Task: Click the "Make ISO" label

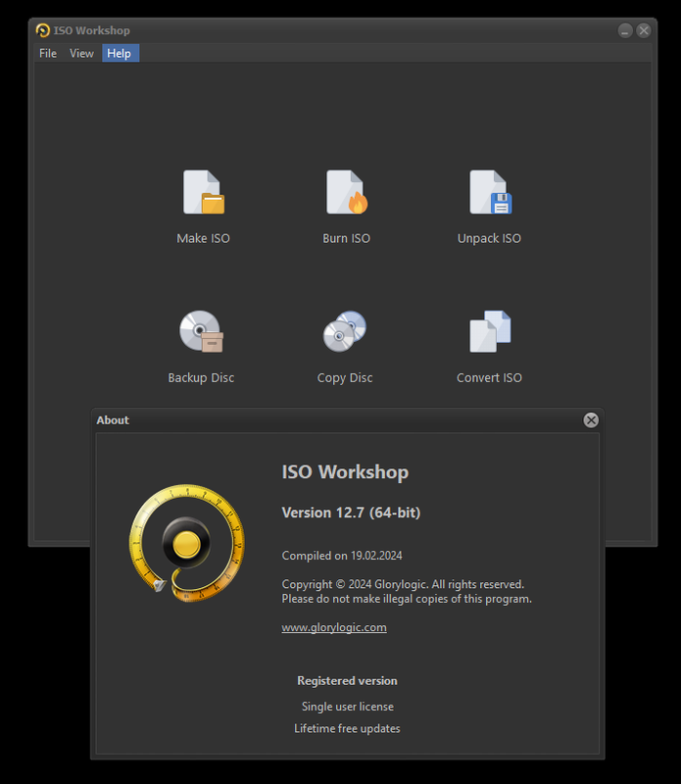Action: coord(204,238)
